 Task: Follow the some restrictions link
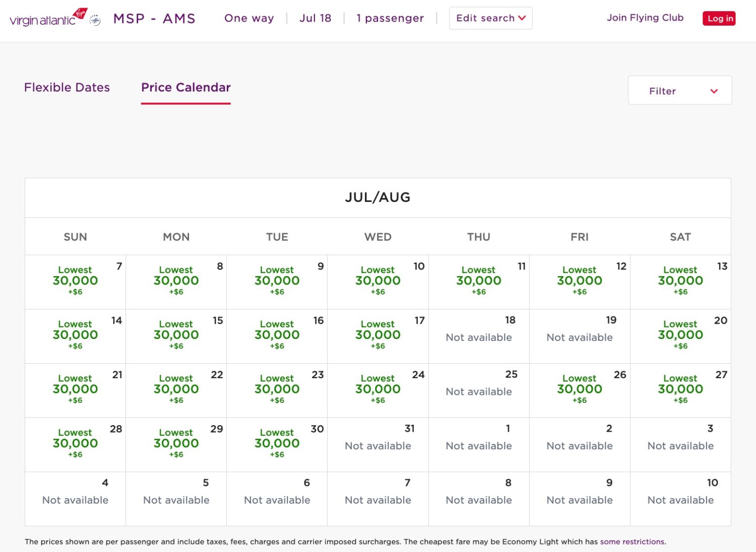[632, 541]
